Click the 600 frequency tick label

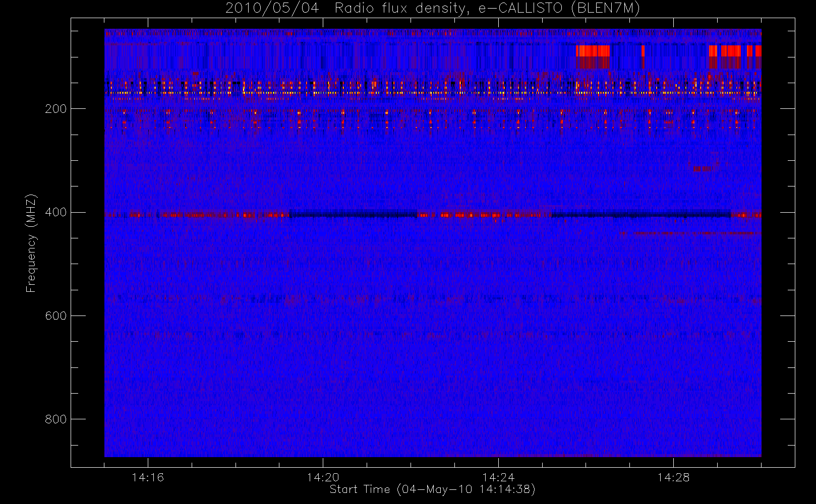click(x=55, y=316)
